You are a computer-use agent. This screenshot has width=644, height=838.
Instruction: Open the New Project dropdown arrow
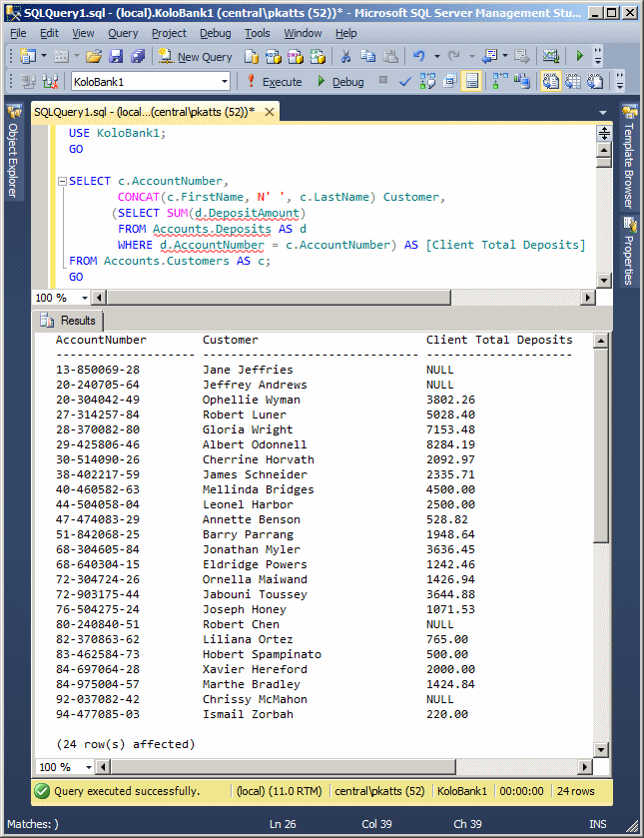[x=44, y=56]
